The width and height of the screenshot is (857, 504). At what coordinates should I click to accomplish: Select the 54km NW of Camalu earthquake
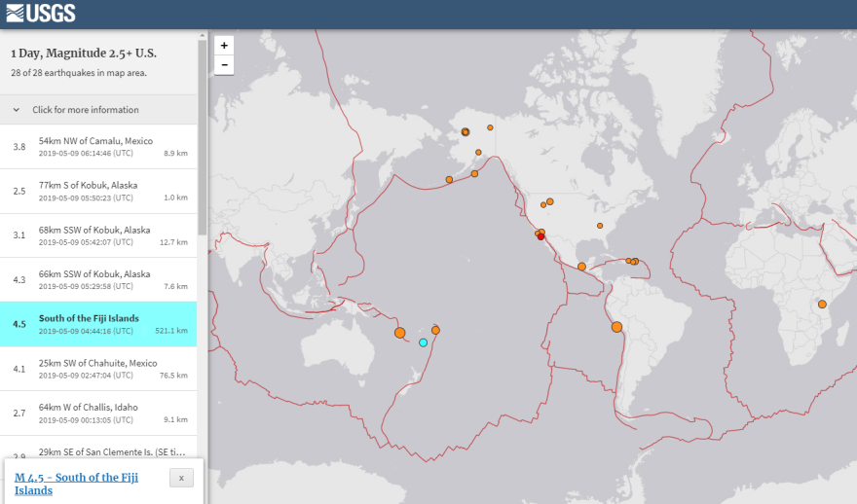click(97, 146)
